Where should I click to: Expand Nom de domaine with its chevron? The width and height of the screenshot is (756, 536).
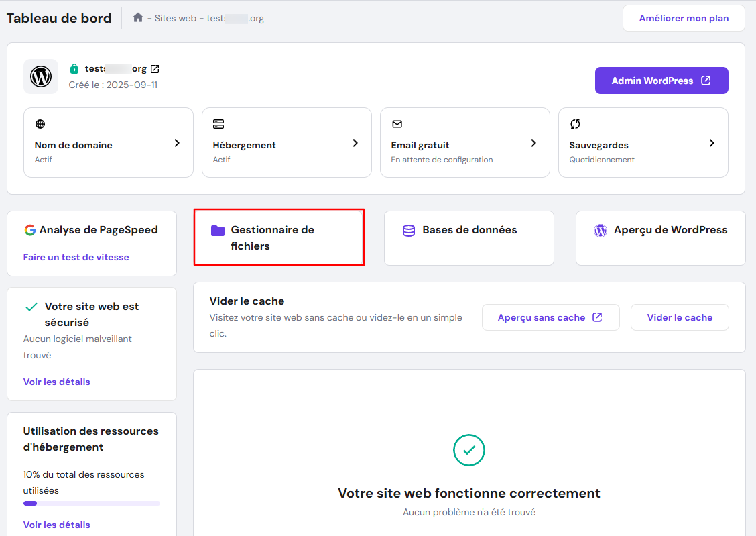pos(177,143)
